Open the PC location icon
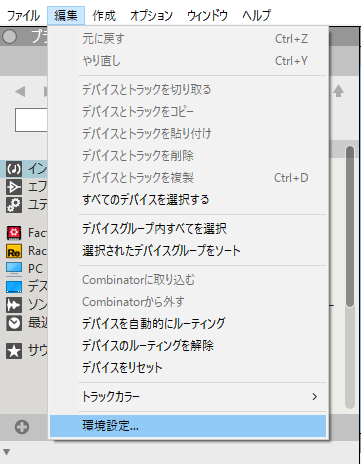This screenshot has height=464, width=361. pos(14,269)
